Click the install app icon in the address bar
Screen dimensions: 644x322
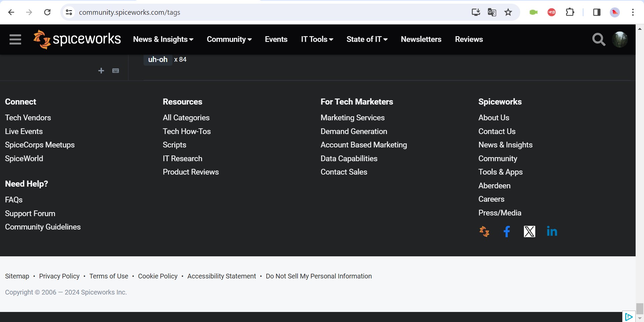476,12
